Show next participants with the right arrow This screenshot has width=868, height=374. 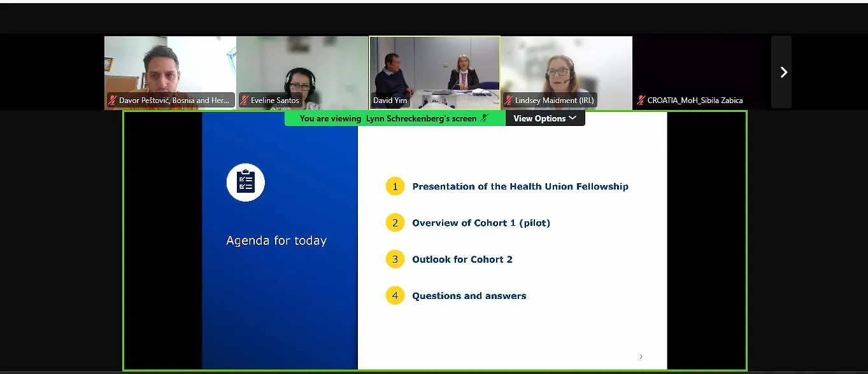coord(783,73)
